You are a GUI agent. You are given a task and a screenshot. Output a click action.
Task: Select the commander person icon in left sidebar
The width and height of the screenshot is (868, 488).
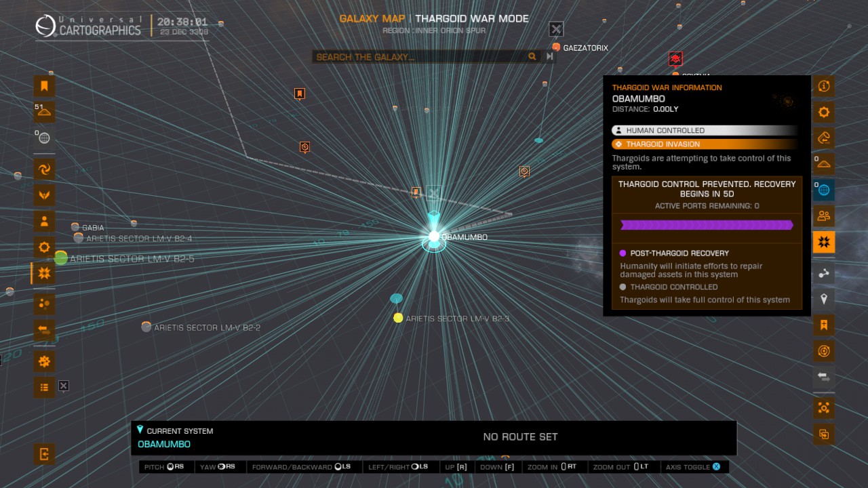click(x=44, y=221)
